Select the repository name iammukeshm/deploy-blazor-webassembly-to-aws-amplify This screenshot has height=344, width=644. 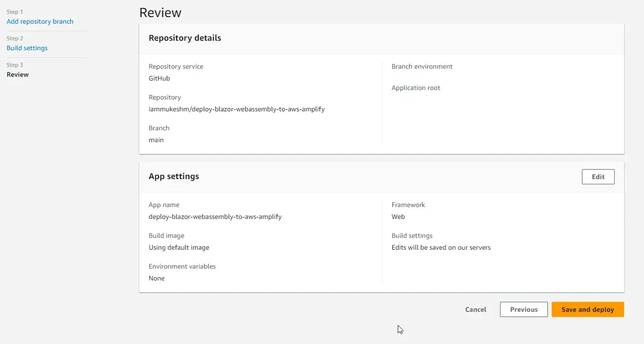[x=237, y=109]
